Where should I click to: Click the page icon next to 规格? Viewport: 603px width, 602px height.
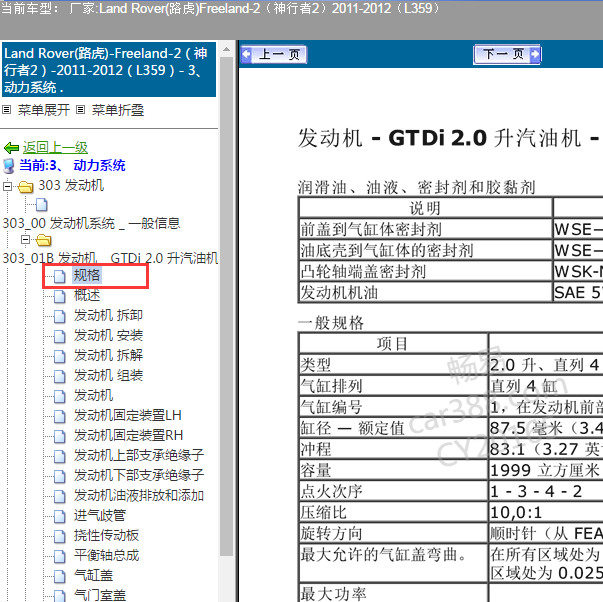pos(60,276)
